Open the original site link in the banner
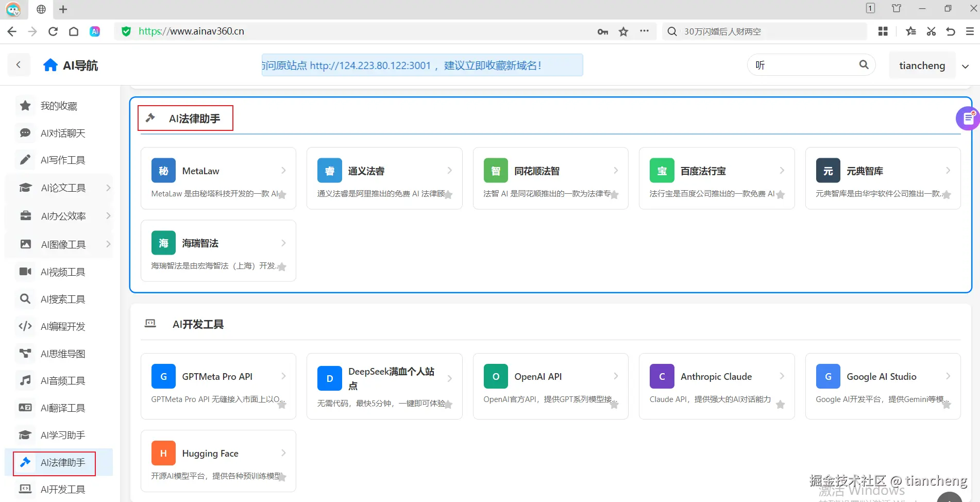980x502 pixels. (370, 65)
